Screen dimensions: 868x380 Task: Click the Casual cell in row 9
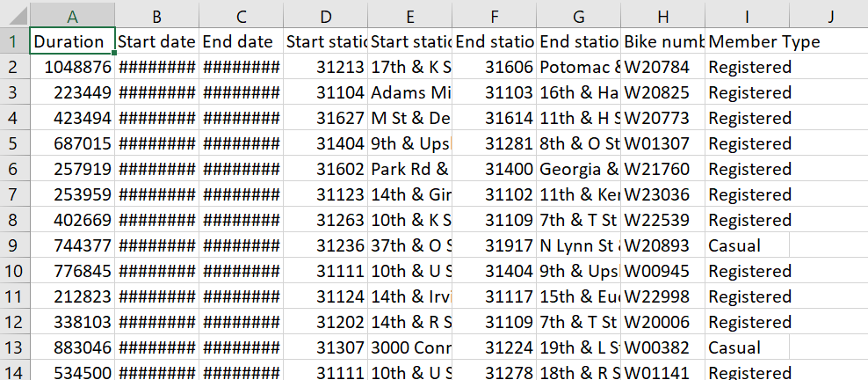click(x=748, y=245)
